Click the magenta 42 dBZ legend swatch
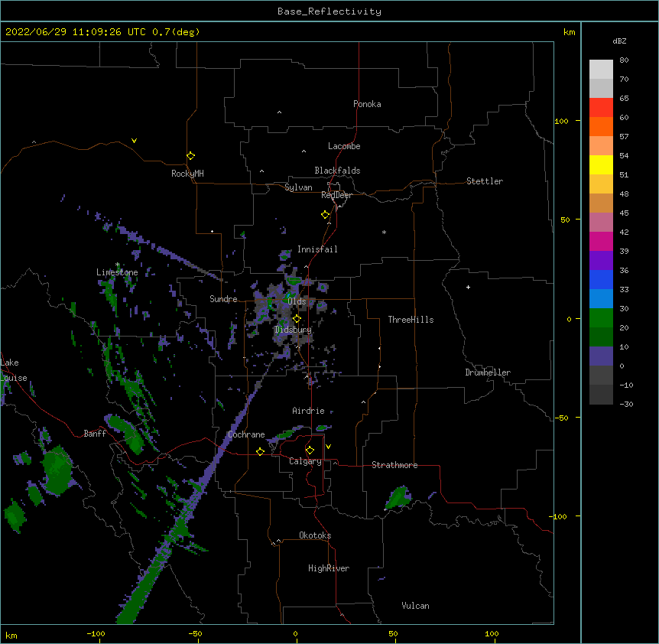 (601, 241)
